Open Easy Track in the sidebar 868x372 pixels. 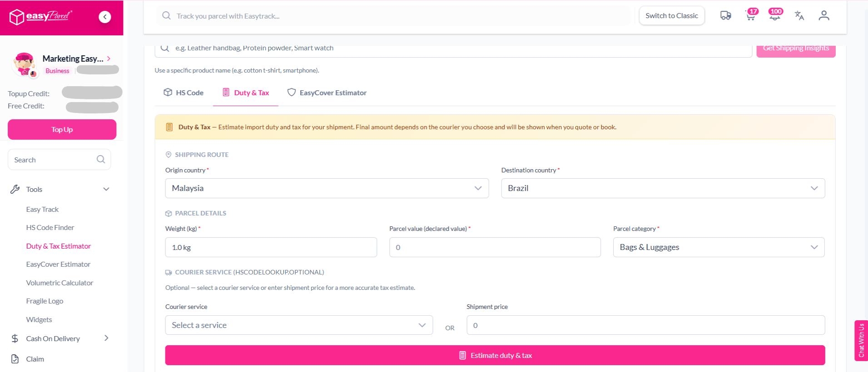click(x=42, y=209)
